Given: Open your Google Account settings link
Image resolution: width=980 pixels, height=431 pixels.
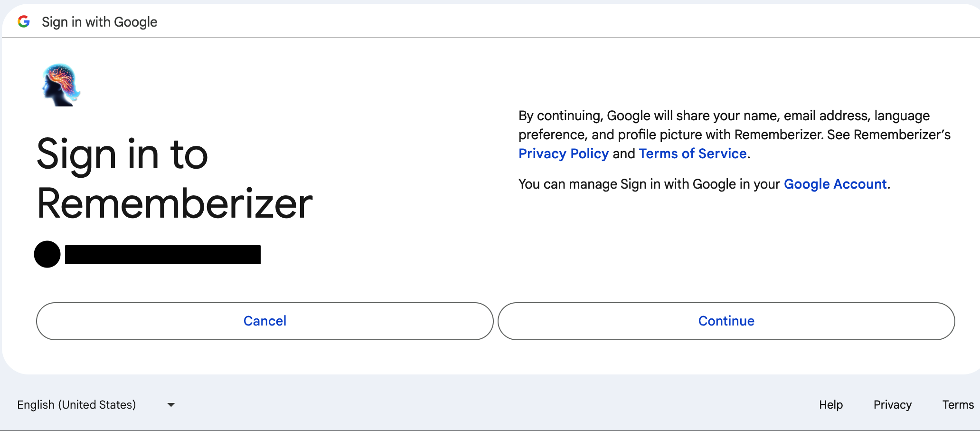Looking at the screenshot, I should point(835,184).
